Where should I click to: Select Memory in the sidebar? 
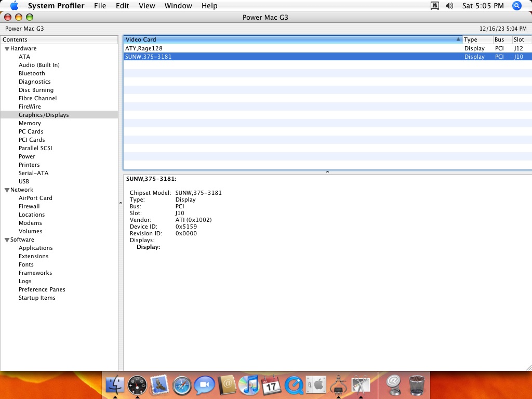click(30, 123)
